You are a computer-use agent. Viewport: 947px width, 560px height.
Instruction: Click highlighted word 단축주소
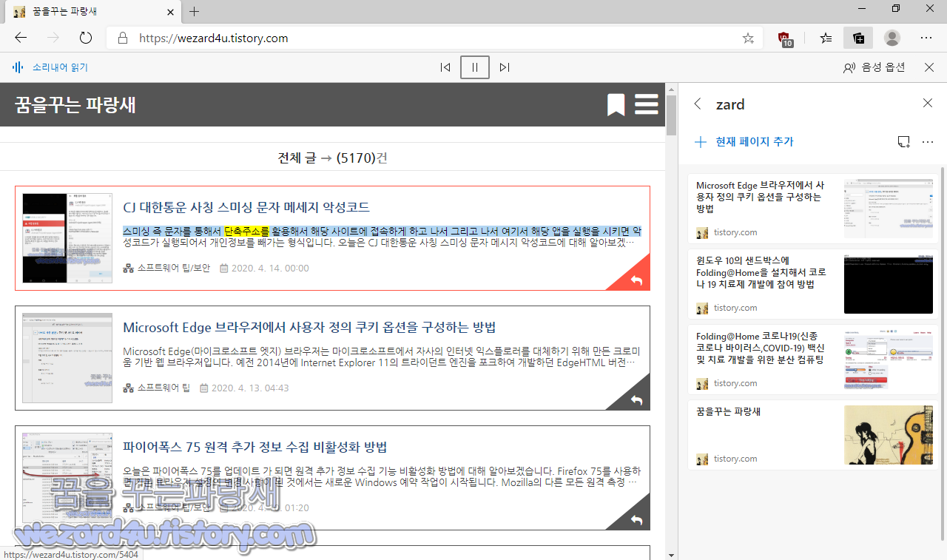[246, 231]
